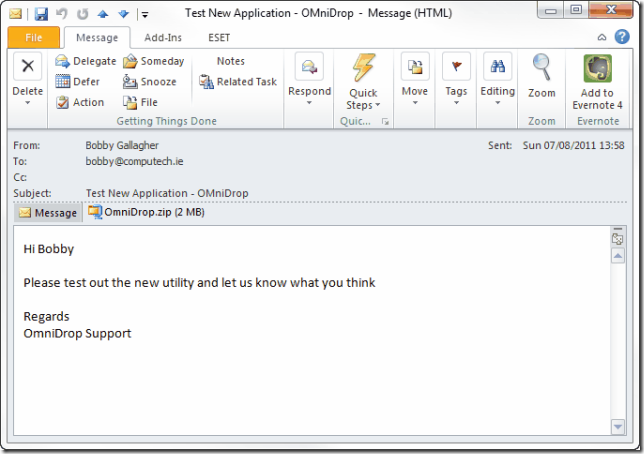
Task: Click the Editing binoculars icon
Action: [497, 66]
